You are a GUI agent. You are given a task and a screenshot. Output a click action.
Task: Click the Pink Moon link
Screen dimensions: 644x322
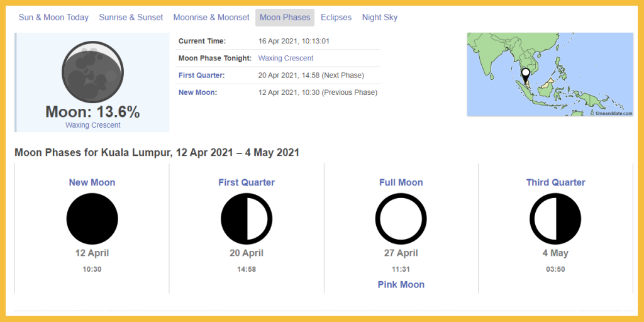point(401,285)
